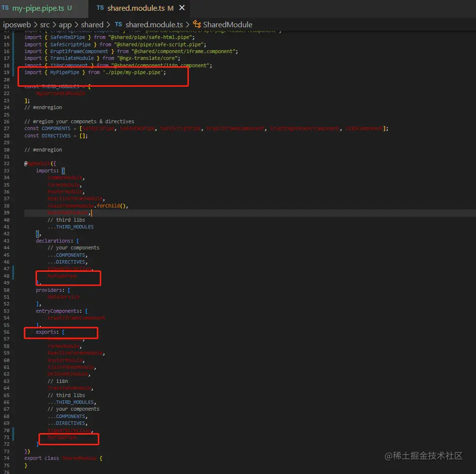The width and height of the screenshot is (476, 474).
Task: Click '...DIRECTIVES,' on line 46
Action: [x=67, y=262]
